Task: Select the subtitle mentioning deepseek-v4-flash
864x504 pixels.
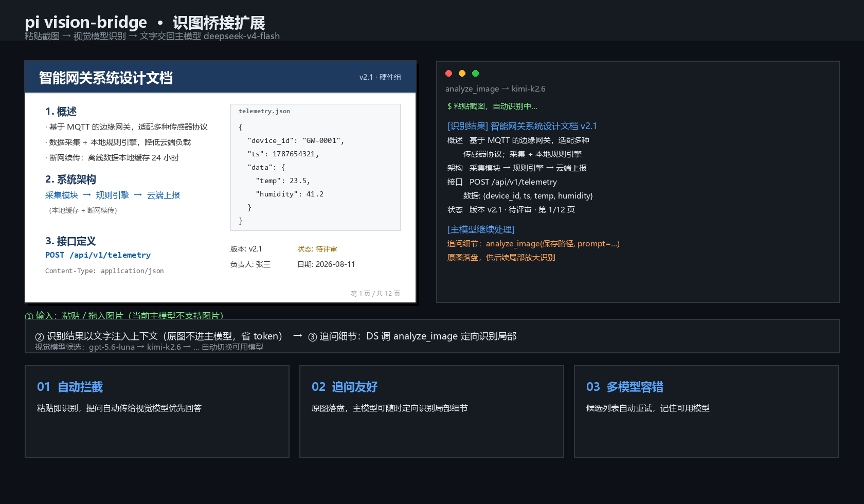Action: point(152,36)
